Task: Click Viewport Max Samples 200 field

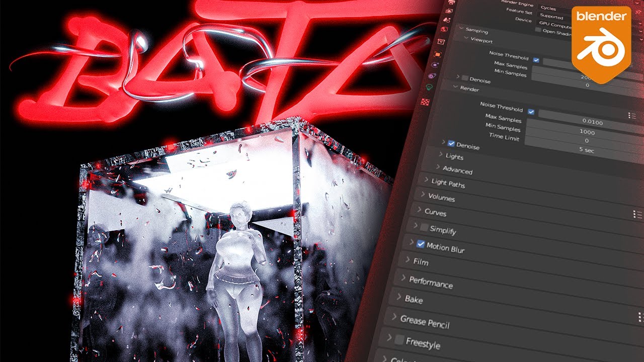Action: click(584, 77)
